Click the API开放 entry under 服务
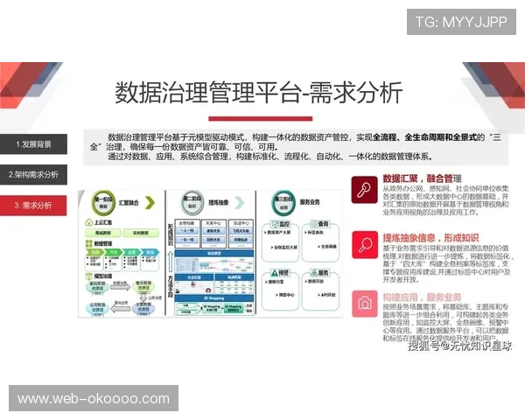 [326, 295]
